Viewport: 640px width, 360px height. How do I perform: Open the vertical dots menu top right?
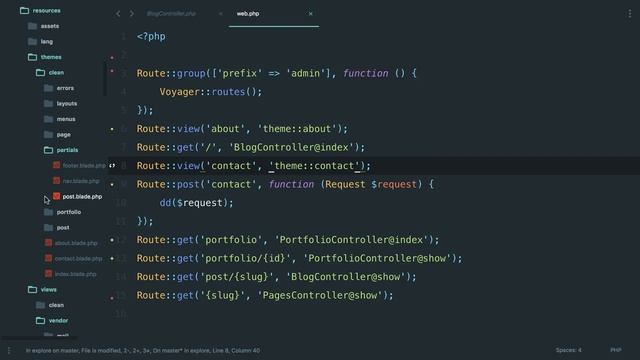[630, 14]
